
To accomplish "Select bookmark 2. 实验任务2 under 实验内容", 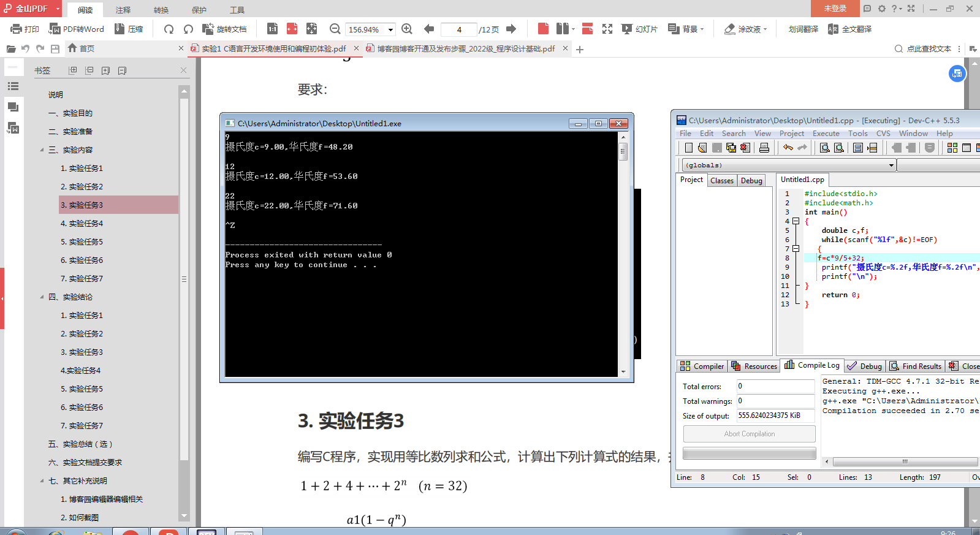I will pos(82,186).
